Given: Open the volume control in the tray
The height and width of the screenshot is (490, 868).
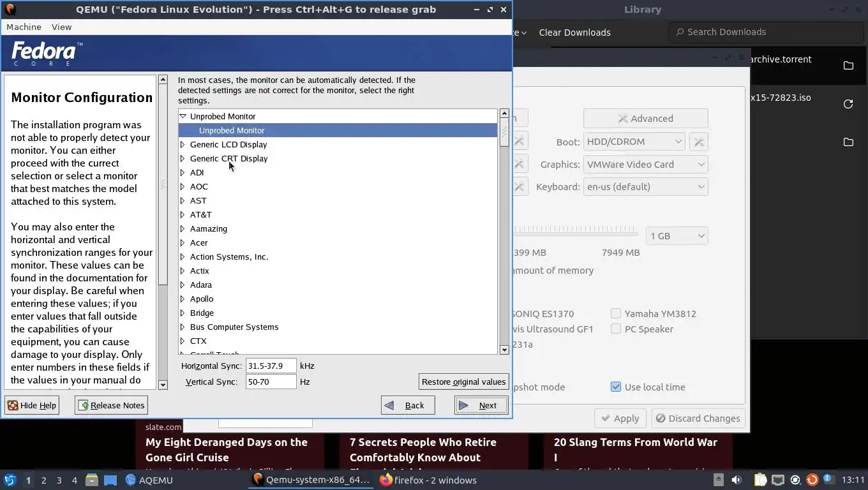Looking at the screenshot, I should [x=737, y=480].
